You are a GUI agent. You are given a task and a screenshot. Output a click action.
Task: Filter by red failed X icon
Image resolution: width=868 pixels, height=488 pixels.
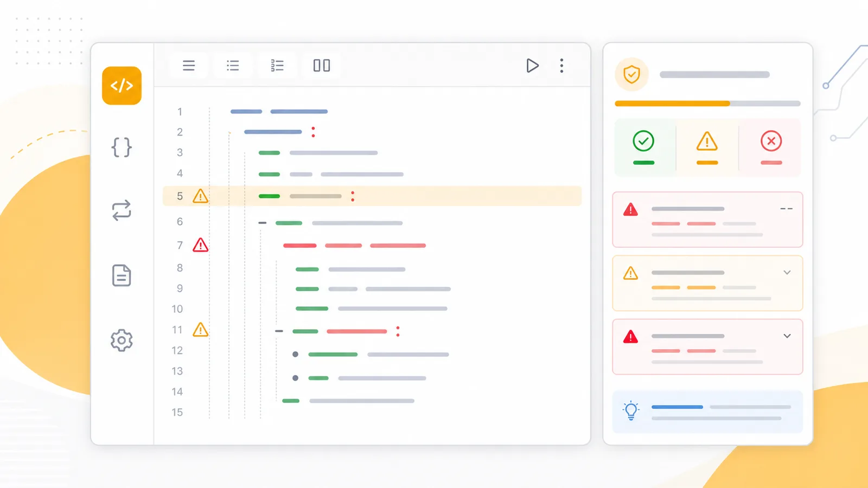(x=771, y=147)
